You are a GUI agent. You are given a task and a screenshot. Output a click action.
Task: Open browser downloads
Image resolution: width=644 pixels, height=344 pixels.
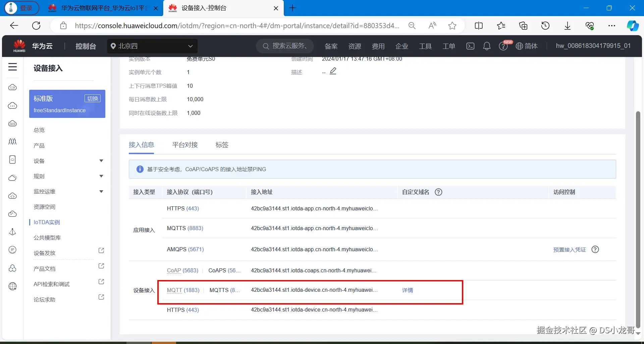[568, 25]
